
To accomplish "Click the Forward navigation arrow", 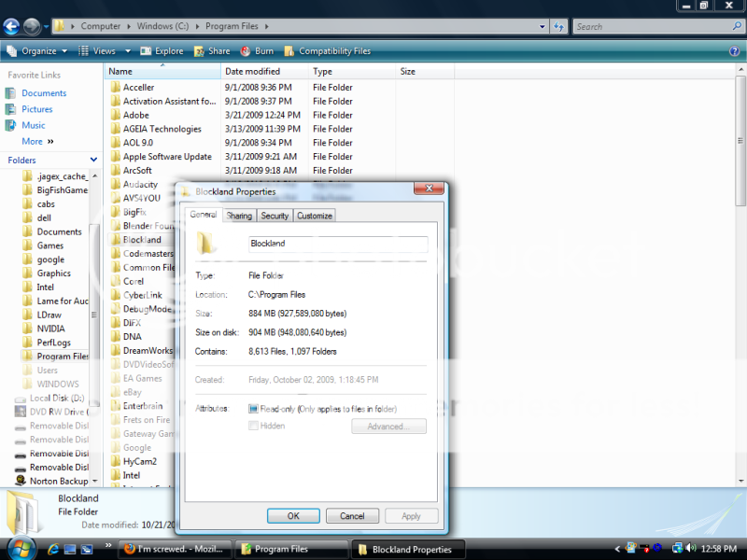I will (32, 26).
